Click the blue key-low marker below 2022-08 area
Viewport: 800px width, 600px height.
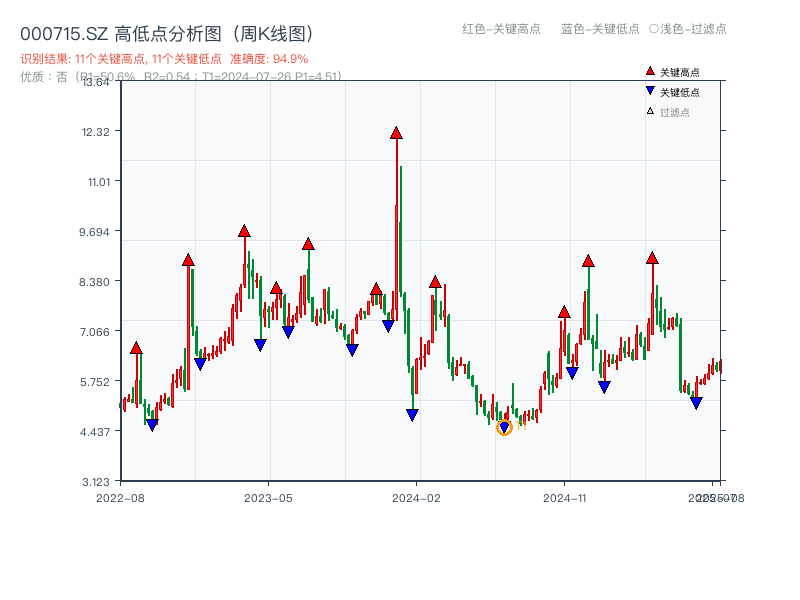coord(152,423)
